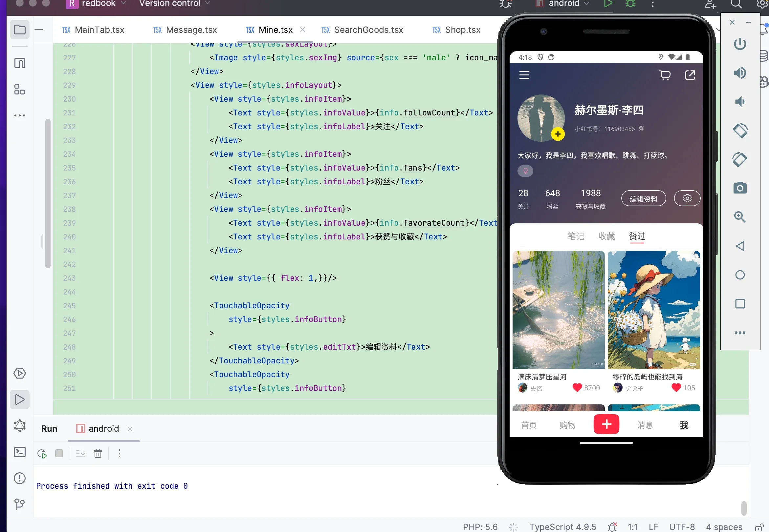Take an emulator screenshot with camera icon

coord(740,188)
